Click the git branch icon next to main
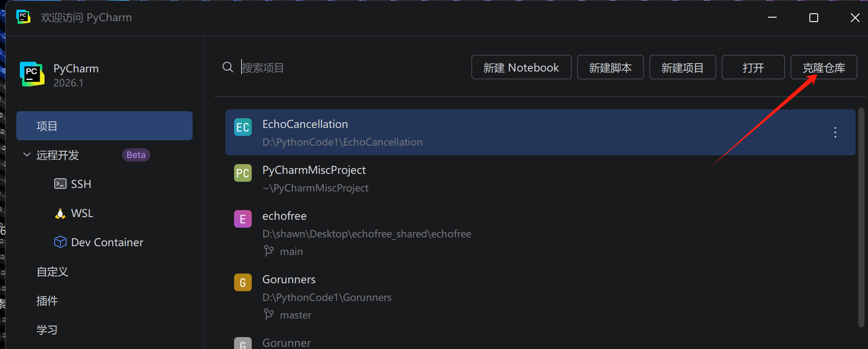 click(x=268, y=251)
